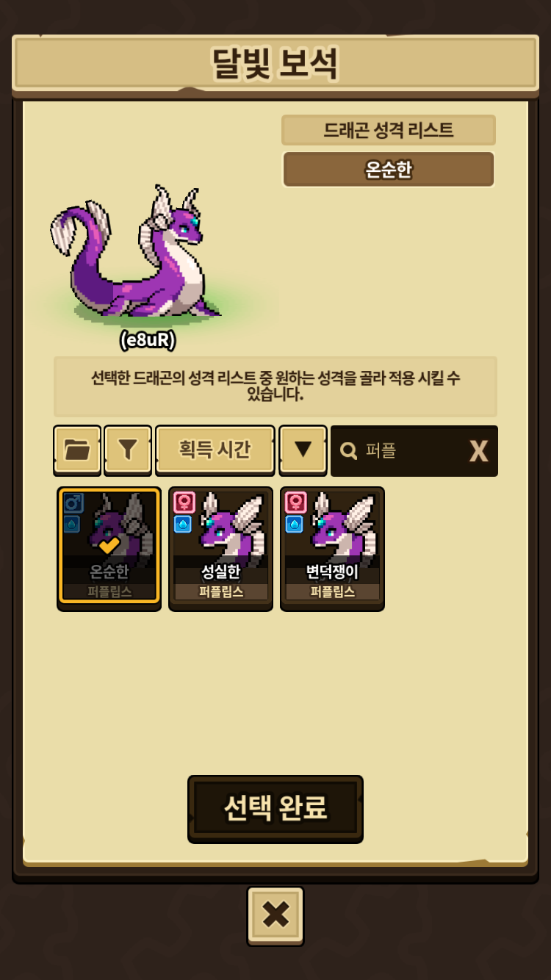Image resolution: width=551 pixels, height=980 pixels.
Task: Click the female gender icon on 성실한 card
Action: [184, 502]
